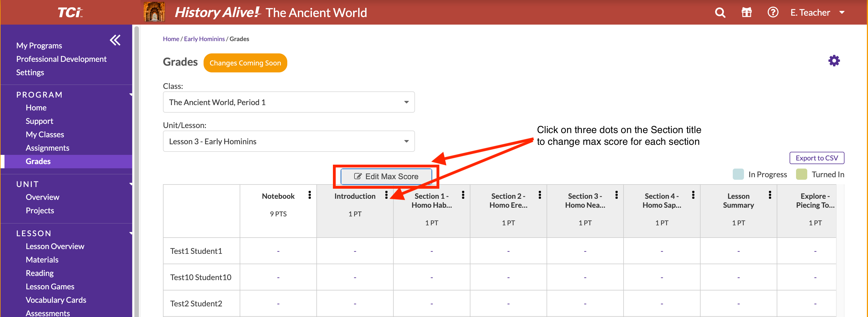868x317 pixels.
Task: Open the Class dropdown selector
Action: (x=289, y=102)
